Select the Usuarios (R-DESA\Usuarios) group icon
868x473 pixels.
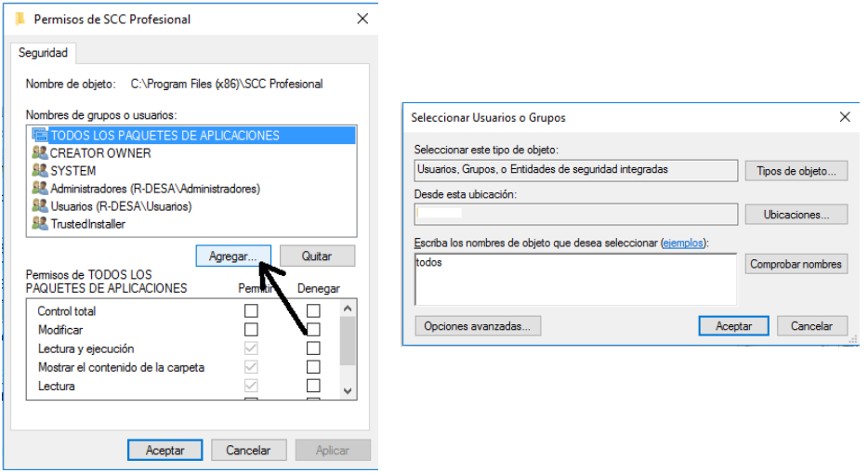tap(40, 206)
